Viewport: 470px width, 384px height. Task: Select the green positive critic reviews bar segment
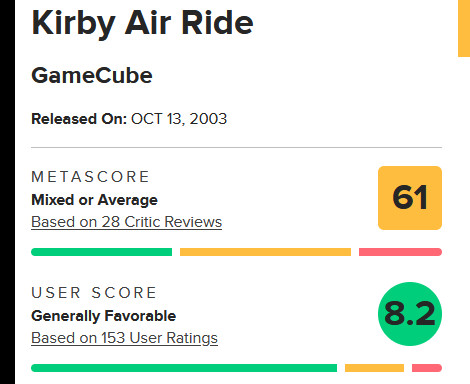[x=101, y=252]
